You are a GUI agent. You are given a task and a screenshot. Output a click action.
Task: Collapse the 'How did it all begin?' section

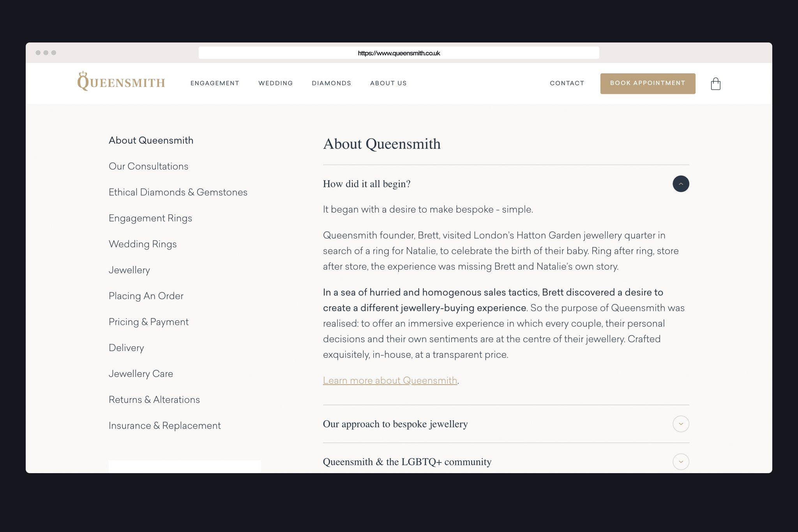coord(680,184)
